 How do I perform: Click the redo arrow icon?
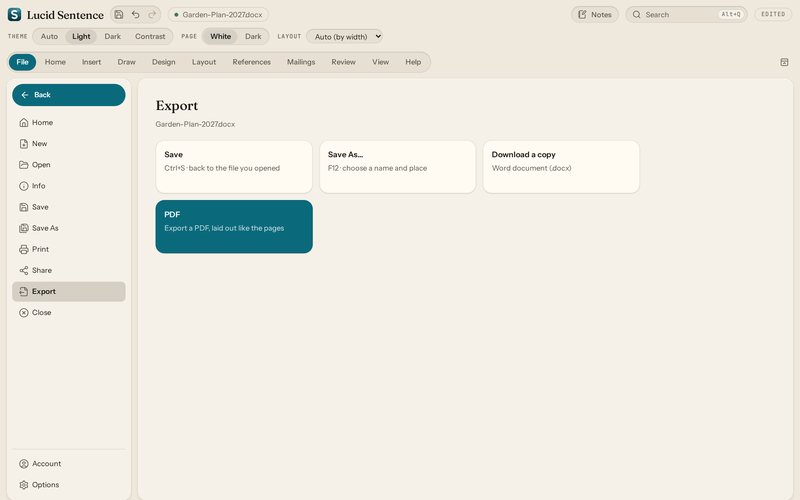(152, 14)
